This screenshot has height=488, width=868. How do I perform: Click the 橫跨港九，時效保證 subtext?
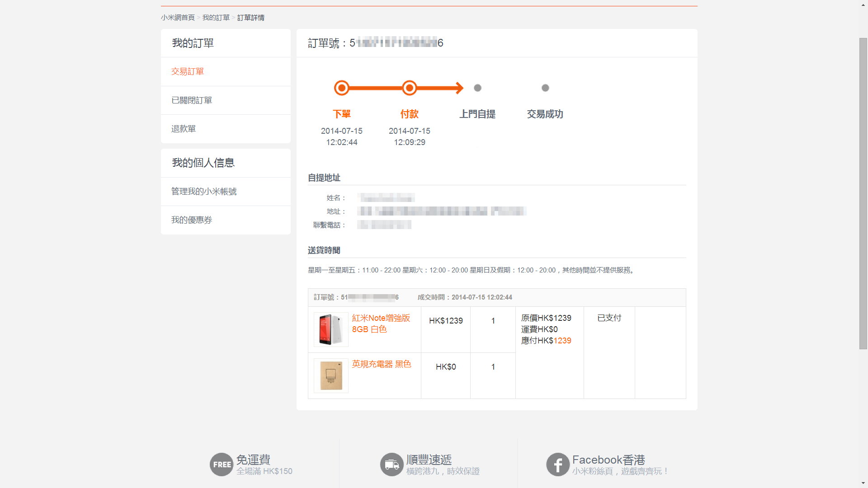(x=443, y=471)
